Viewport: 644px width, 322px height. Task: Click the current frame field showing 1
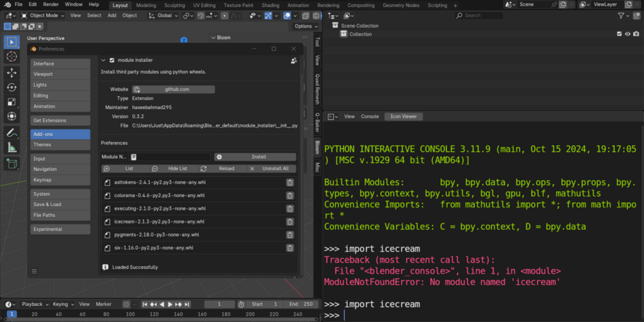point(219,304)
